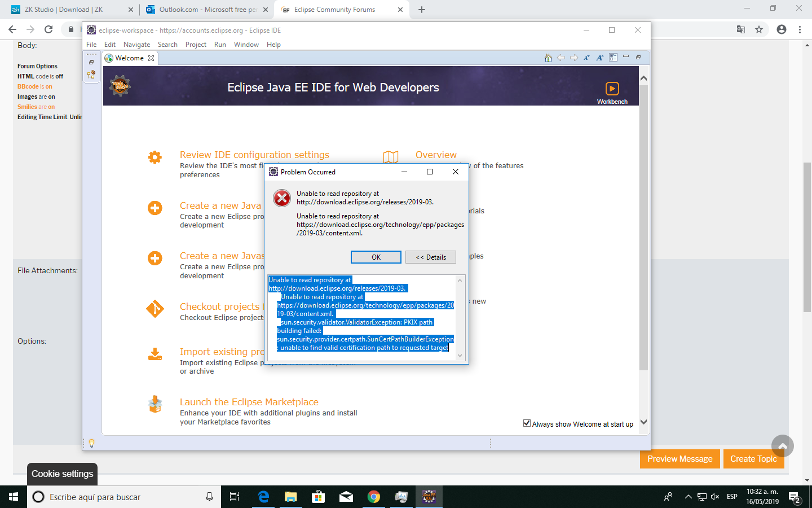812x508 pixels.
Task: Click the Preview Message button
Action: pyautogui.click(x=680, y=459)
